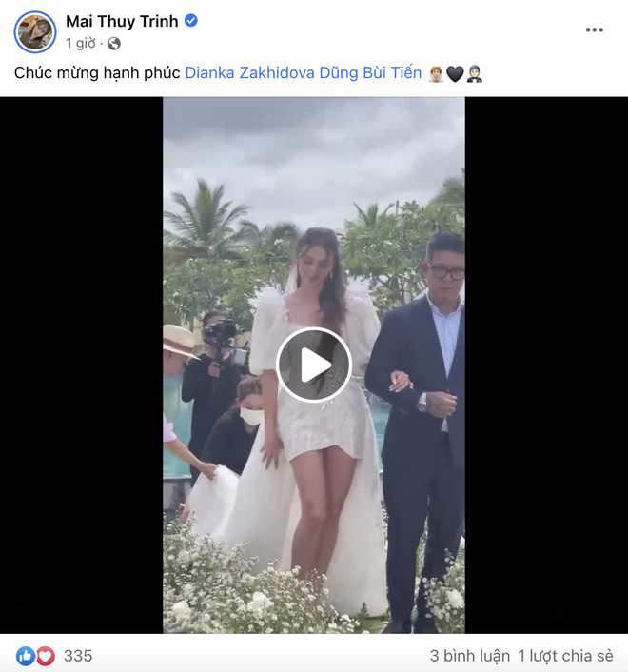Show the 335 reactions list
628x672 pixels.
[x=78, y=656]
